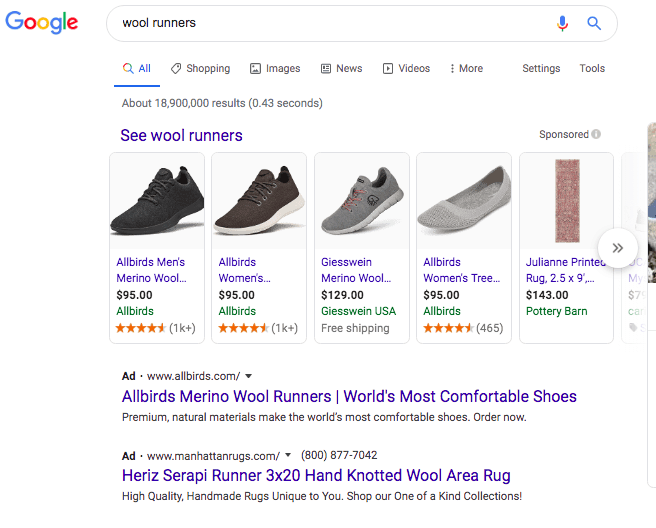
Task: Switch to the Shopping tab
Action: tap(201, 68)
